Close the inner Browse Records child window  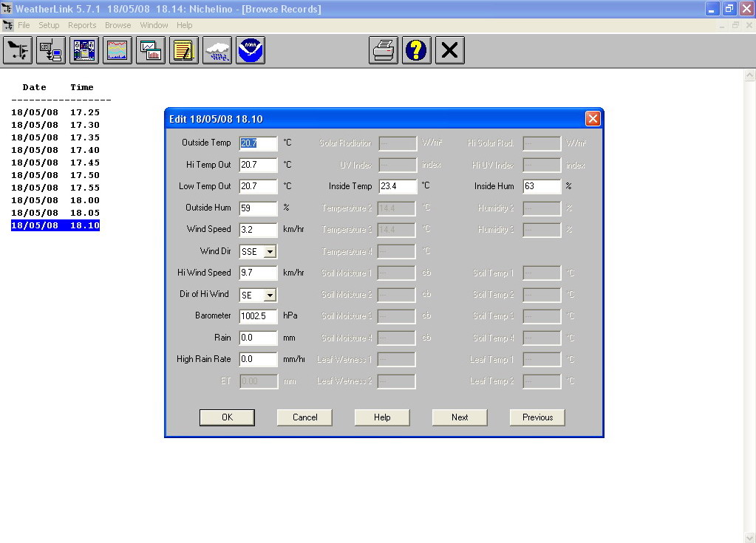coord(749,25)
